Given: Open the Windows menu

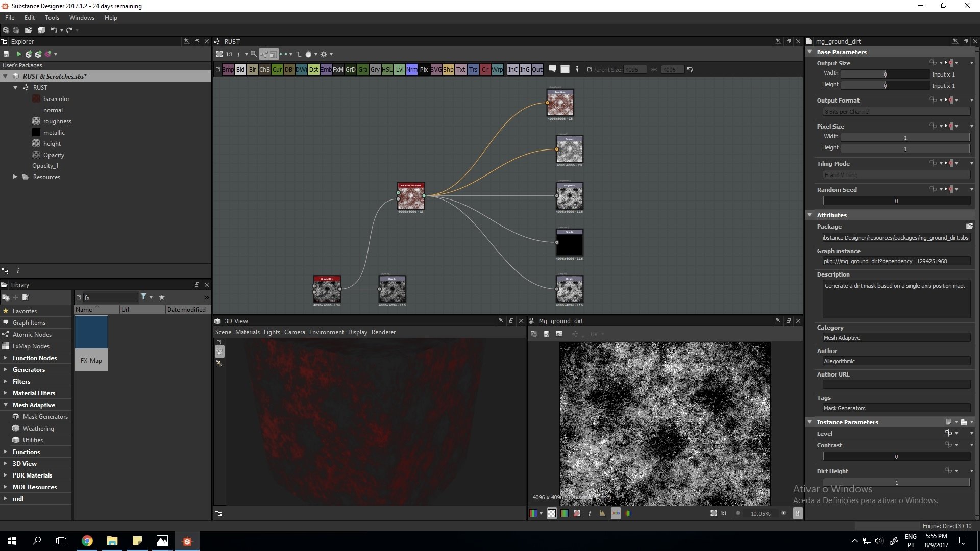Looking at the screenshot, I should [x=82, y=18].
